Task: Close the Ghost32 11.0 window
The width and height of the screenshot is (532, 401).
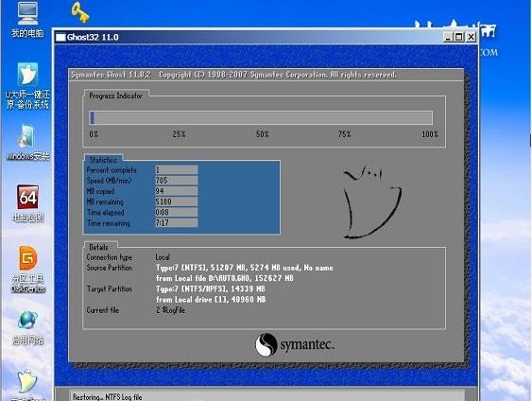Action: (x=471, y=37)
